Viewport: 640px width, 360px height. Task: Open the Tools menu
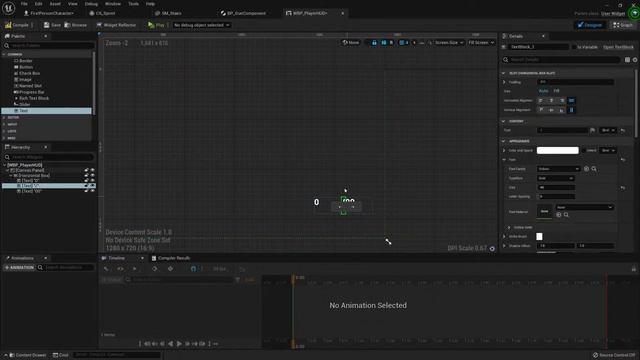coord(133,4)
